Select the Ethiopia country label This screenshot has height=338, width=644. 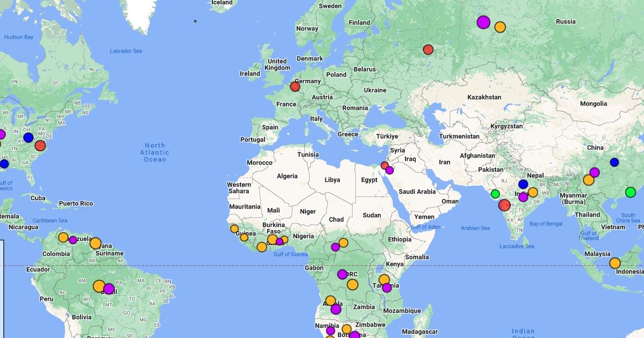399,239
